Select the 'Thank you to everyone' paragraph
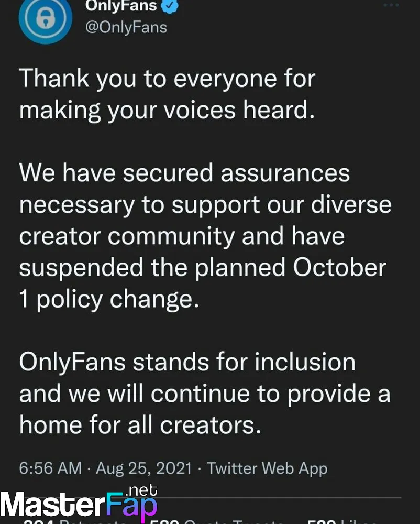The image size is (420, 524). 167,94
